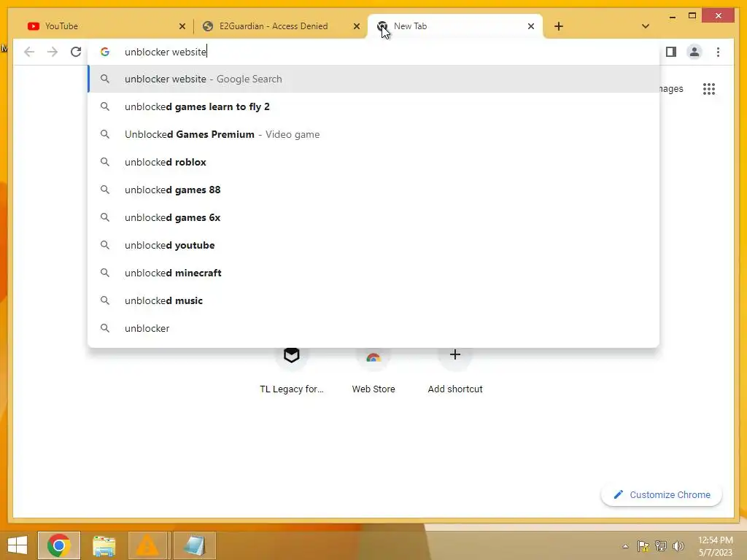The image size is (747, 560).
Task: Click the address bar with unblocker website
Action: point(374,52)
